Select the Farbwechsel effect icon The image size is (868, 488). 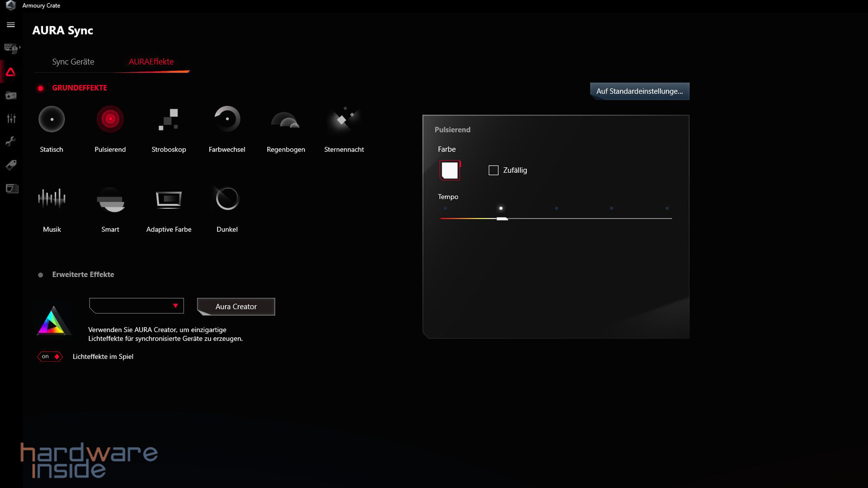[x=227, y=119]
